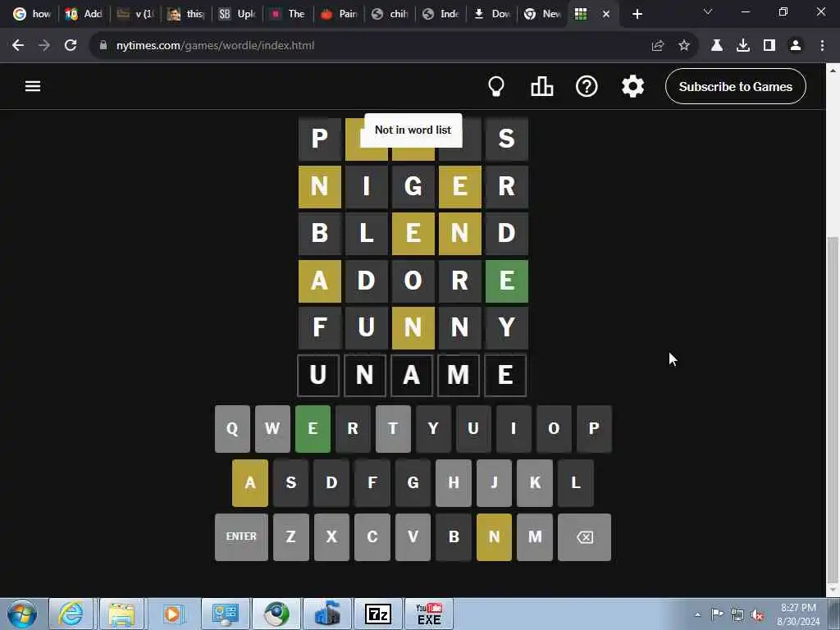Open a new browser tab with plus

tap(637, 15)
